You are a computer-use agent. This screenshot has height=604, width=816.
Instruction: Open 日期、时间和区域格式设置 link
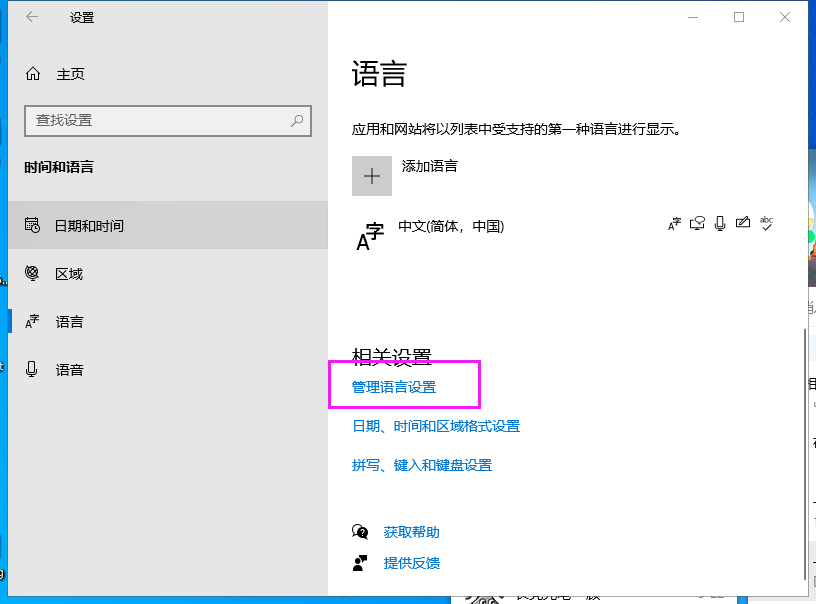[436, 426]
